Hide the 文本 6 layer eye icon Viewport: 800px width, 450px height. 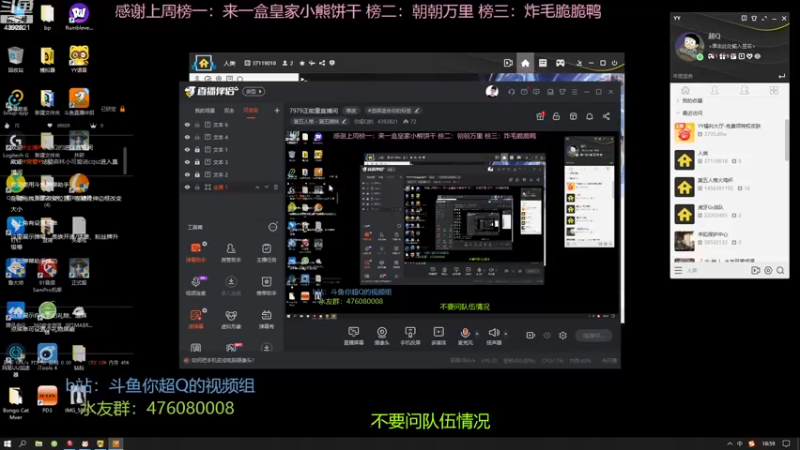coord(187,124)
